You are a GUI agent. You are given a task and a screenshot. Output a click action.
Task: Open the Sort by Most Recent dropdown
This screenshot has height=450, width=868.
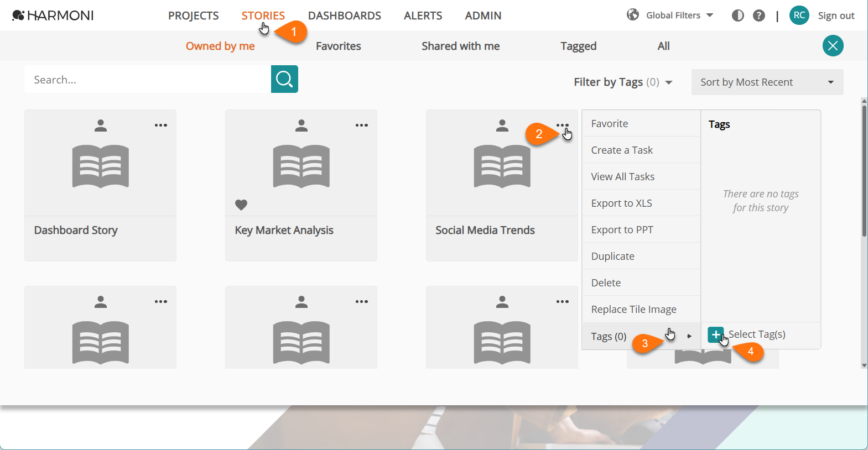coord(767,82)
